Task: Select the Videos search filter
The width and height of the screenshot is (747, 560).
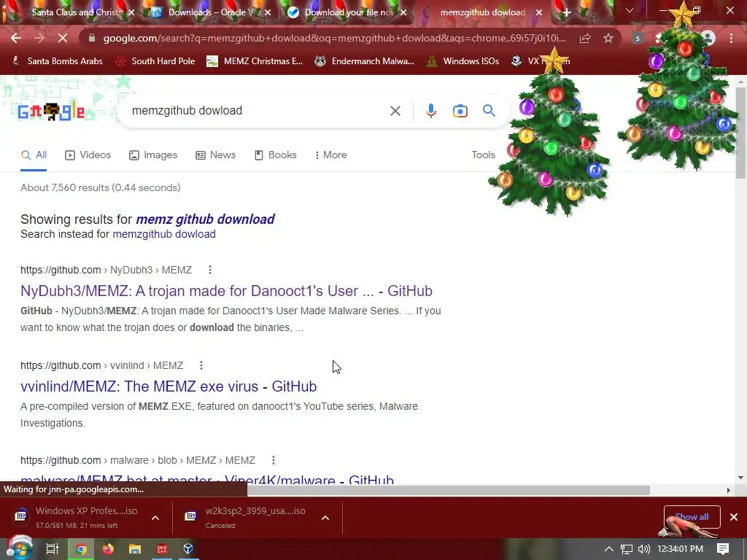Action: coord(88,155)
